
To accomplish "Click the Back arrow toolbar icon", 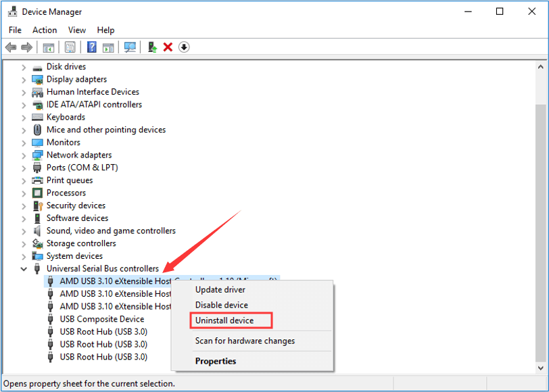I will [x=11, y=47].
